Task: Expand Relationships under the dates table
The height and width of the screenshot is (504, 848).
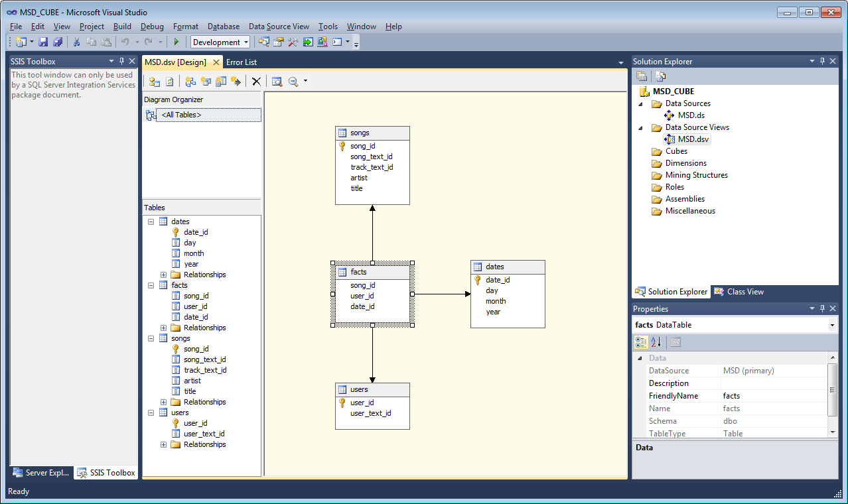Action: pyautogui.click(x=164, y=275)
